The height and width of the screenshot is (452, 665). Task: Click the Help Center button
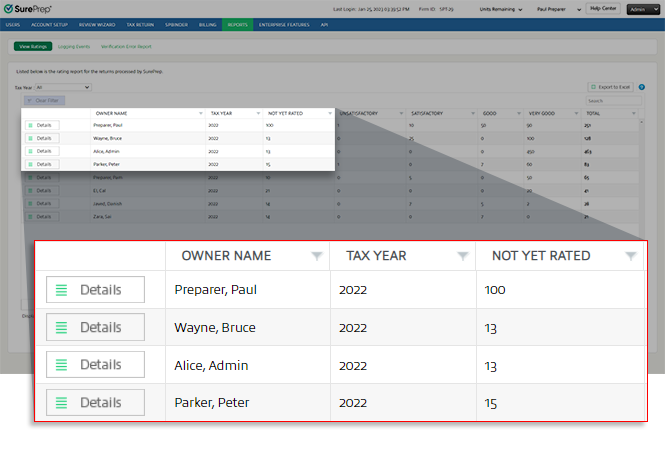[602, 8]
